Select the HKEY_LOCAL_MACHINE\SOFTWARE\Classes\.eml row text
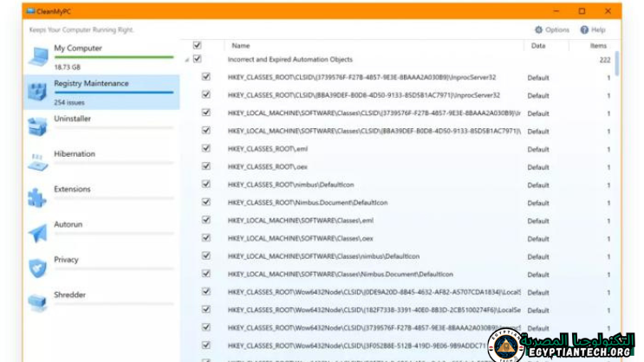Screen dimensions: 644x362 point(301,221)
